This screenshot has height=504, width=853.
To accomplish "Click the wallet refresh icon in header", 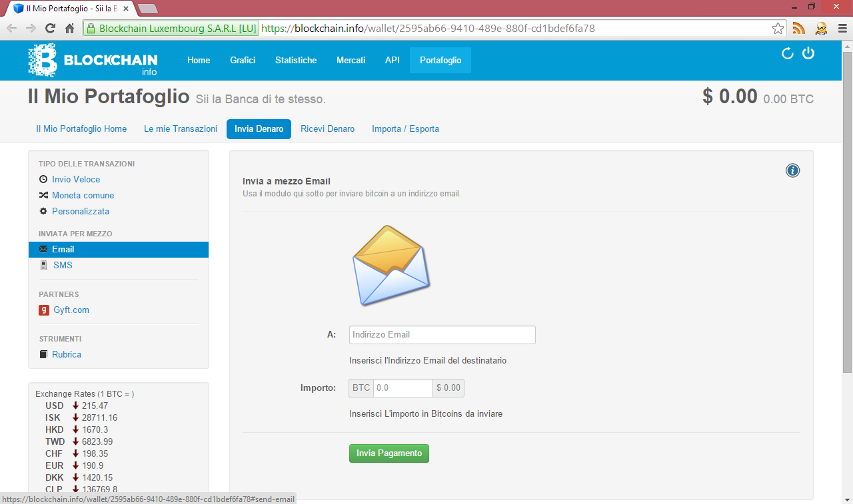I will pyautogui.click(x=788, y=54).
